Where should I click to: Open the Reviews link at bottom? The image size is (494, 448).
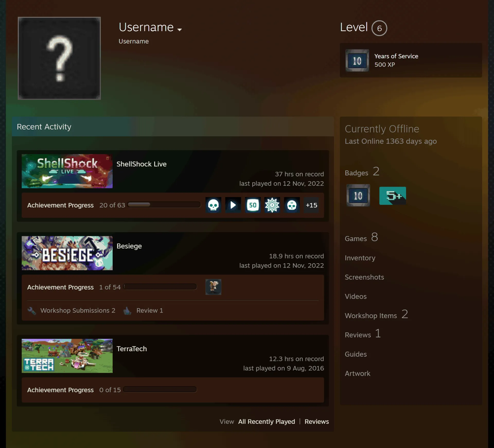pyautogui.click(x=317, y=421)
